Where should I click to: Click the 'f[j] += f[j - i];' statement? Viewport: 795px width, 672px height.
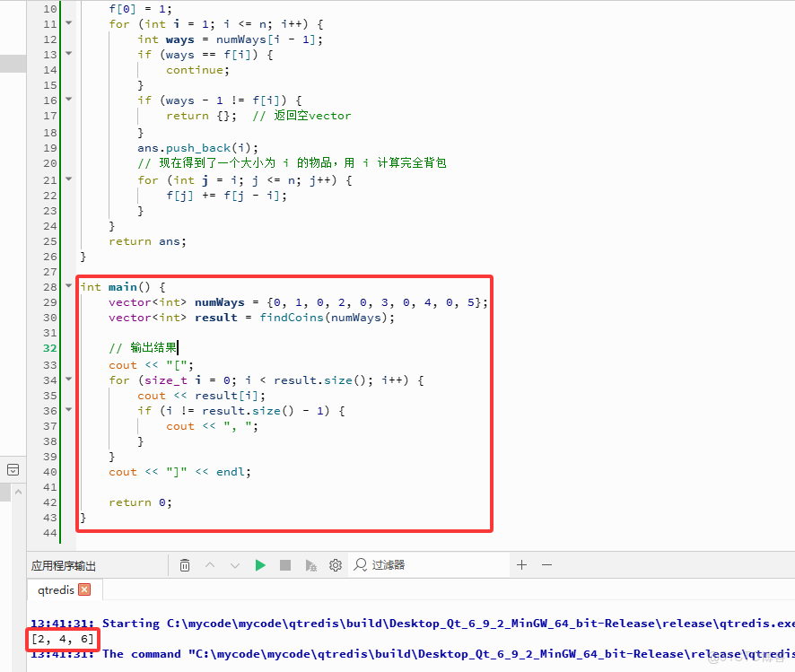[227, 196]
